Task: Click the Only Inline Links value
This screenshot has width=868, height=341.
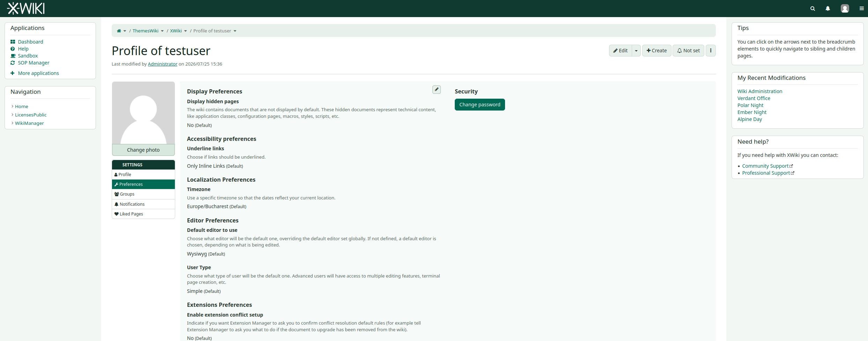Action: click(x=206, y=166)
